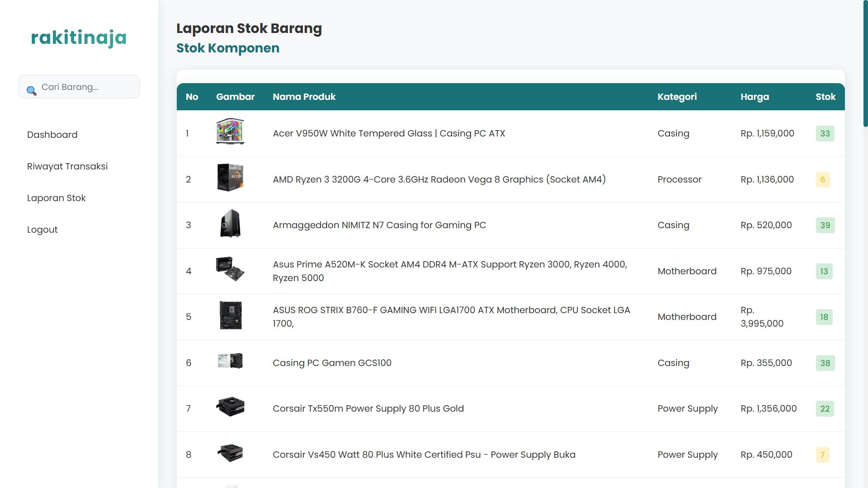The width and height of the screenshot is (868, 488).
Task: Click Power Supply category for Corsair Tx550m
Action: point(688,408)
